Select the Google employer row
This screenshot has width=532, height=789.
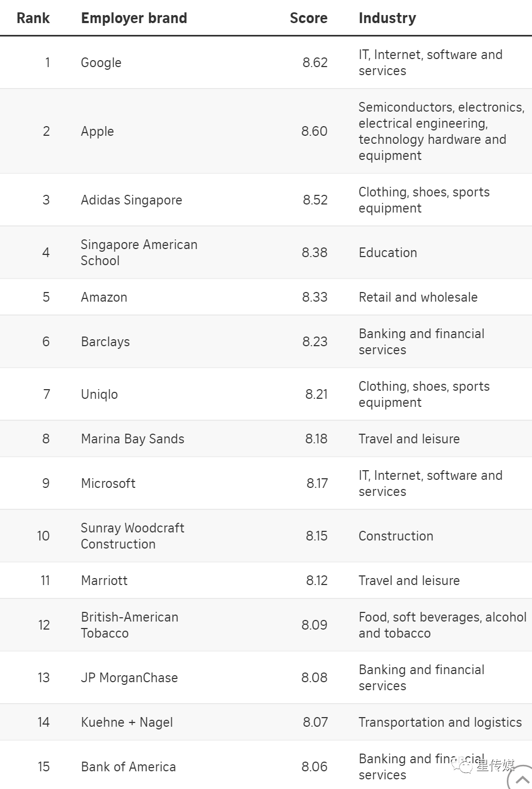266,63
